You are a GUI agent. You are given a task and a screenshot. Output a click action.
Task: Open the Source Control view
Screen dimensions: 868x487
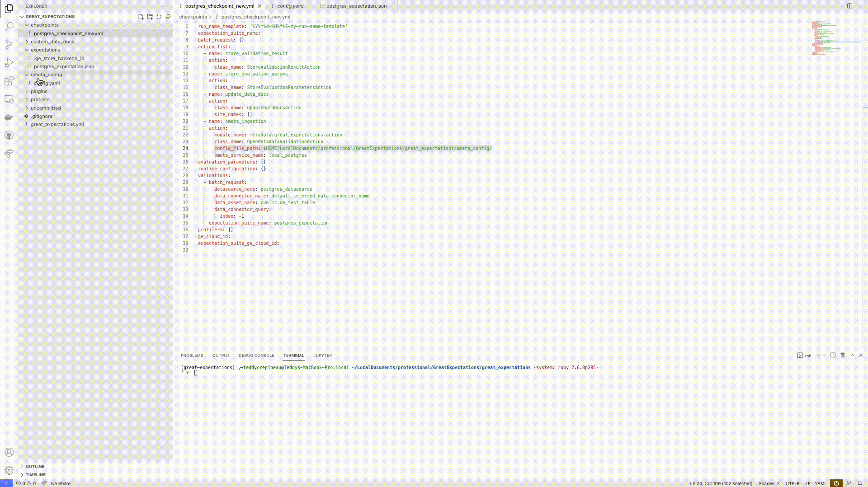point(9,45)
